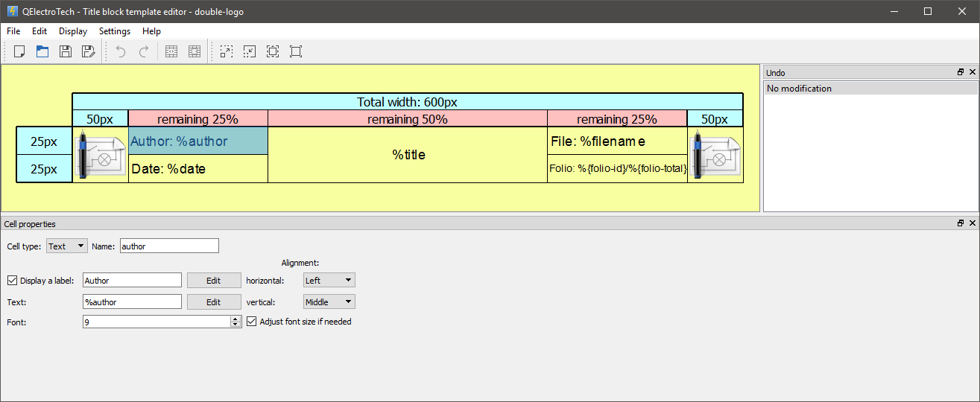This screenshot has height=402, width=980.
Task: Click the Save As icon
Action: pos(88,51)
